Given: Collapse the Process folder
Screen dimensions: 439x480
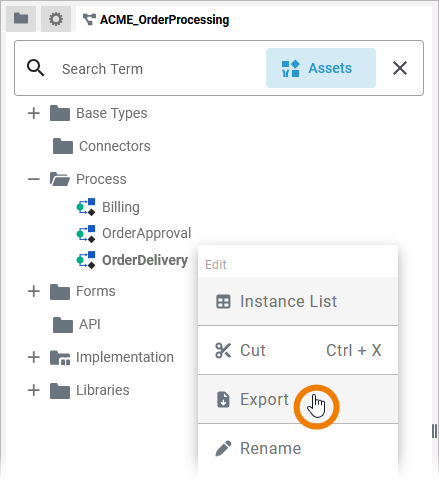Looking at the screenshot, I should [34, 179].
